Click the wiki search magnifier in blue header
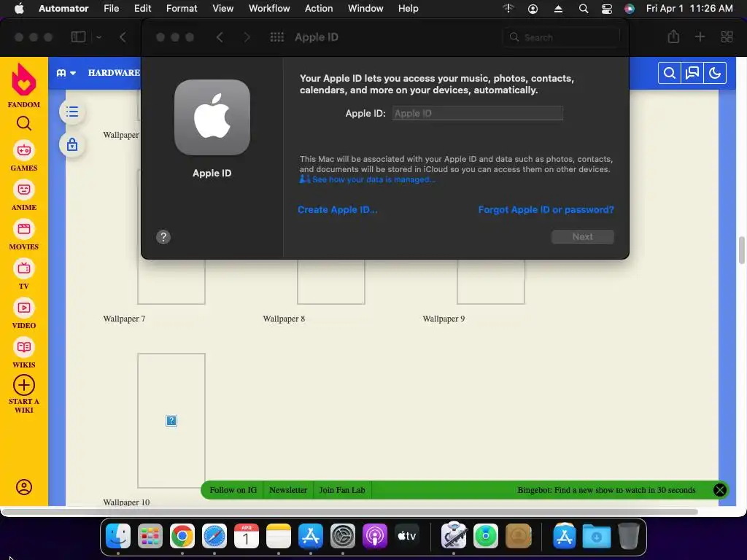Image resolution: width=747 pixels, height=560 pixels. click(670, 73)
